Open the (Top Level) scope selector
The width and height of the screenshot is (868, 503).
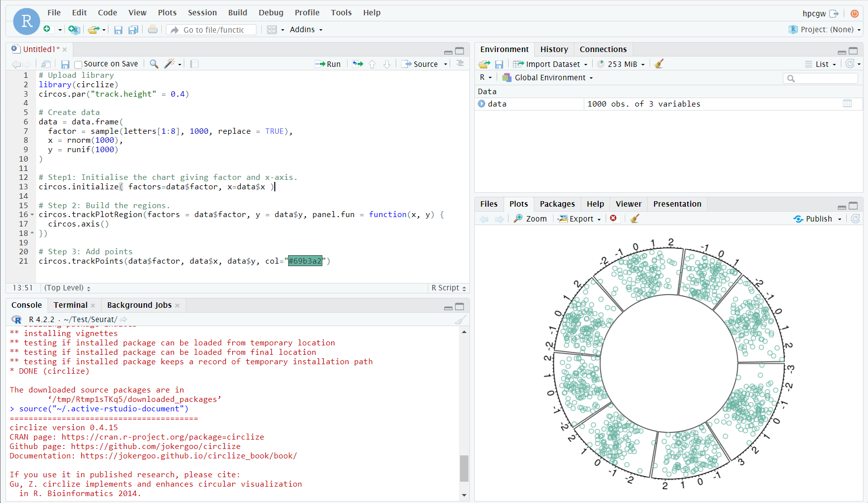point(67,288)
